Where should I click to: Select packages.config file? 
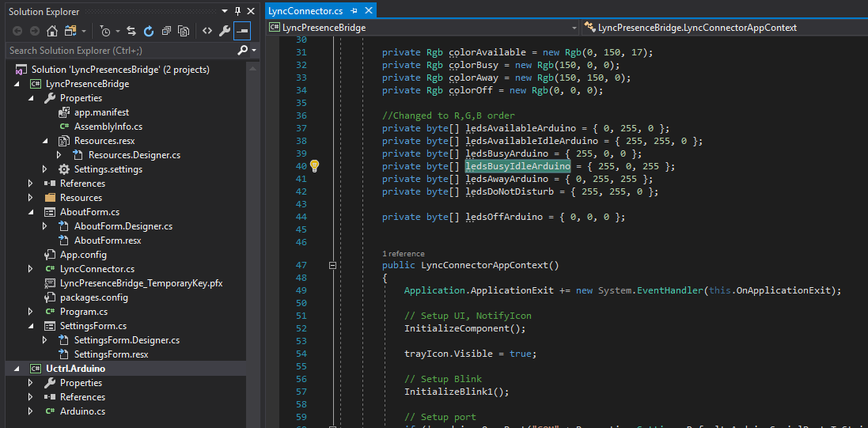point(93,297)
